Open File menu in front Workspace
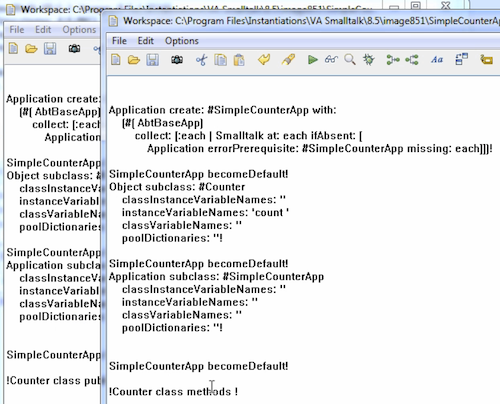 [x=119, y=41]
